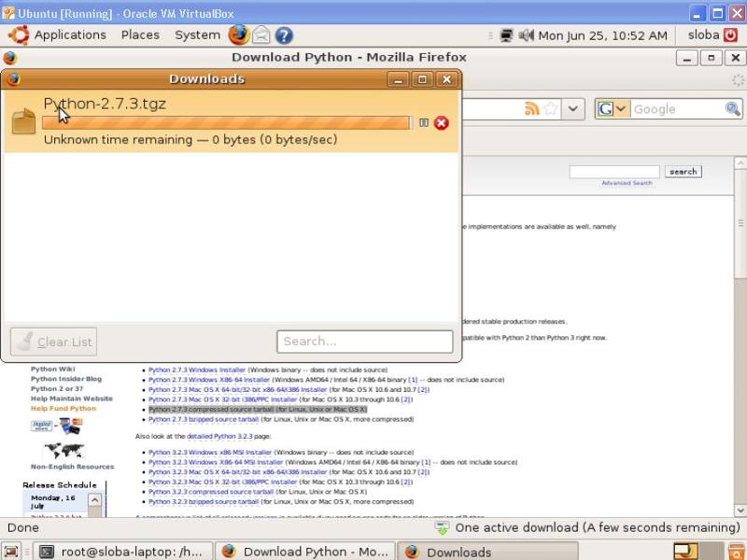Screen dimensions: 747x560
Task: Click the workspace switcher in the bottom panel
Action: (x=698, y=552)
